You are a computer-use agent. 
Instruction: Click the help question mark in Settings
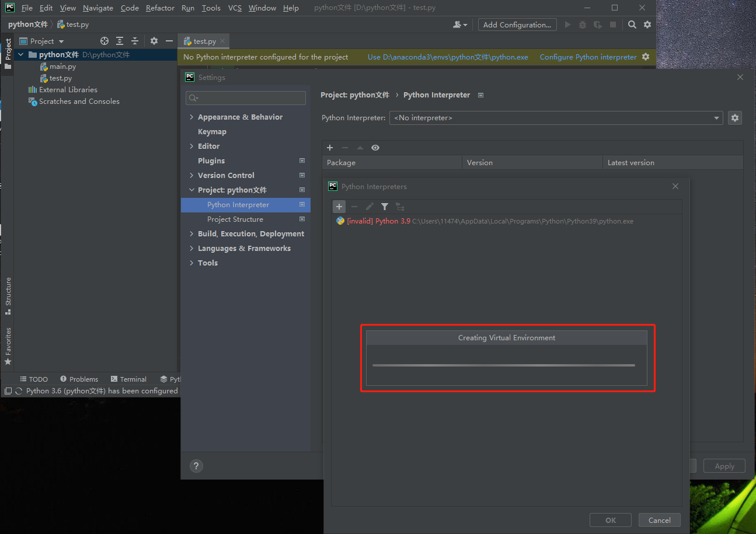(196, 466)
